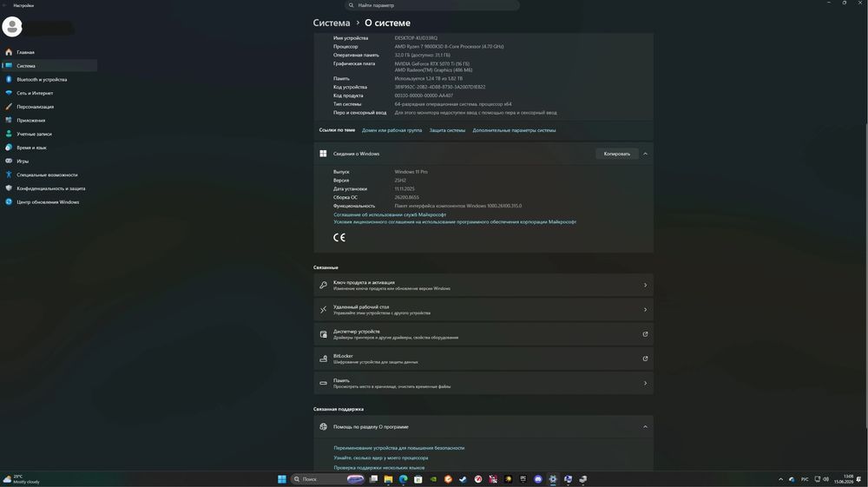Screen dimensions: 868x487
Task: Open File Explorer from taskbar
Action: pyautogui.click(x=388, y=479)
